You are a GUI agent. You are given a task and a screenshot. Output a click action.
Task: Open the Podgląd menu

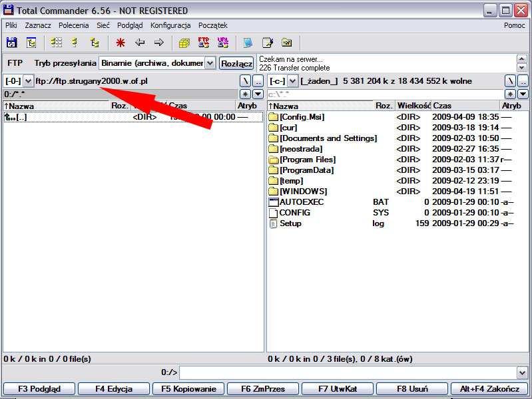click(130, 25)
